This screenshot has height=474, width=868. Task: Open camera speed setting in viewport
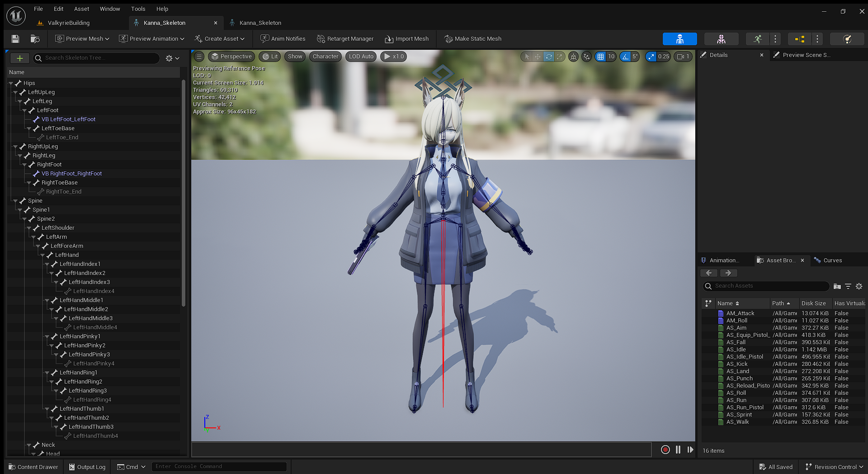click(x=683, y=57)
